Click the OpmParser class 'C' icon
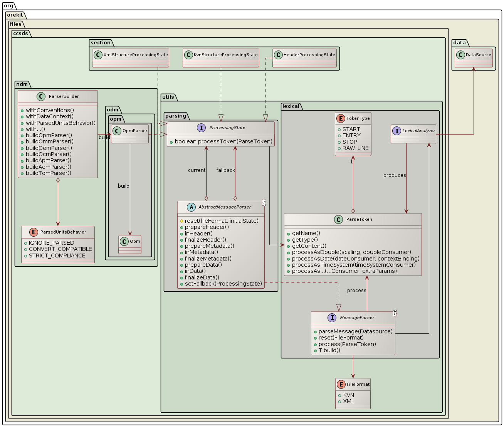Viewport: 504px width, 427px height. pyautogui.click(x=117, y=131)
